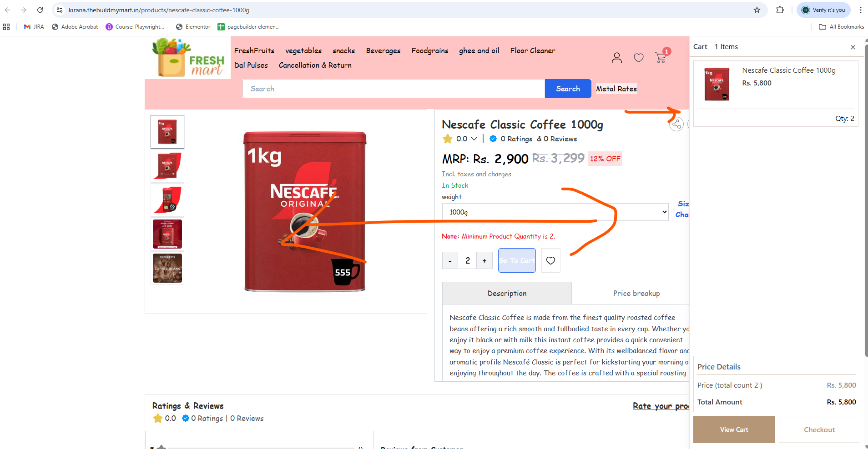Increase quantity with plus button
868x449 pixels.
484,260
